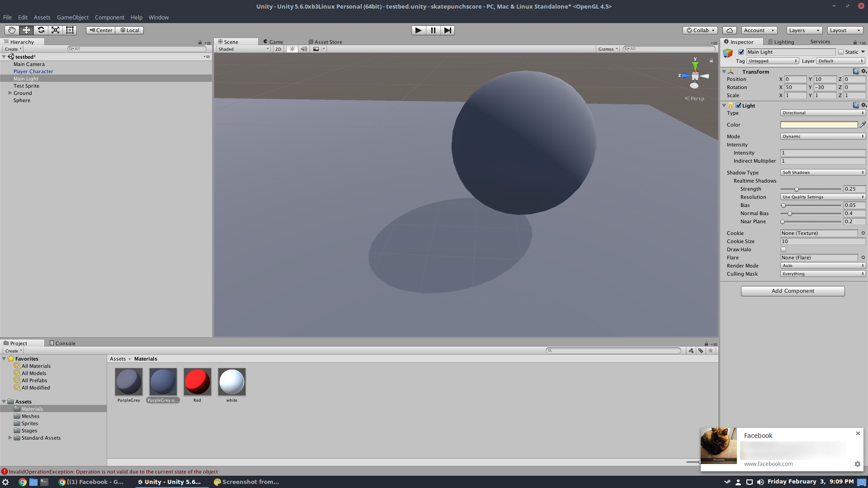Open Flare object picker
This screenshot has width=868, height=488.
[x=863, y=258]
